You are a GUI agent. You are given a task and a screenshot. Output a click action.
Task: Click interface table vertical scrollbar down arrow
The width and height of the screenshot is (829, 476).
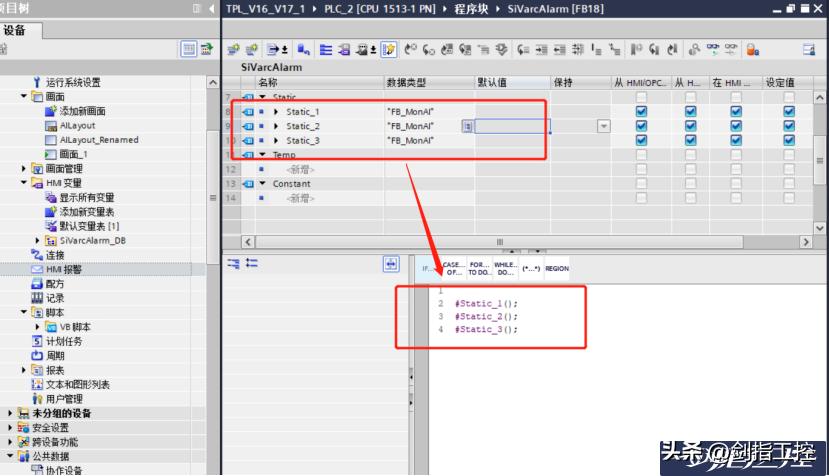819,228
